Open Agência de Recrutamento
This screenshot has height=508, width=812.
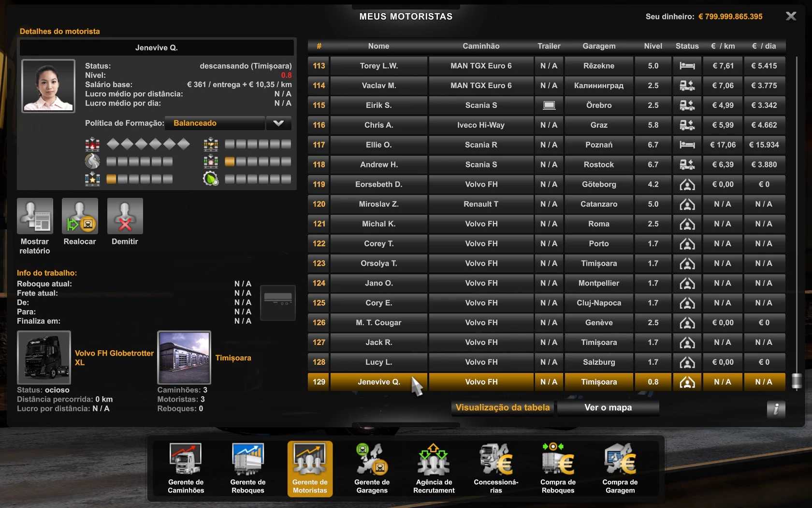point(434,468)
